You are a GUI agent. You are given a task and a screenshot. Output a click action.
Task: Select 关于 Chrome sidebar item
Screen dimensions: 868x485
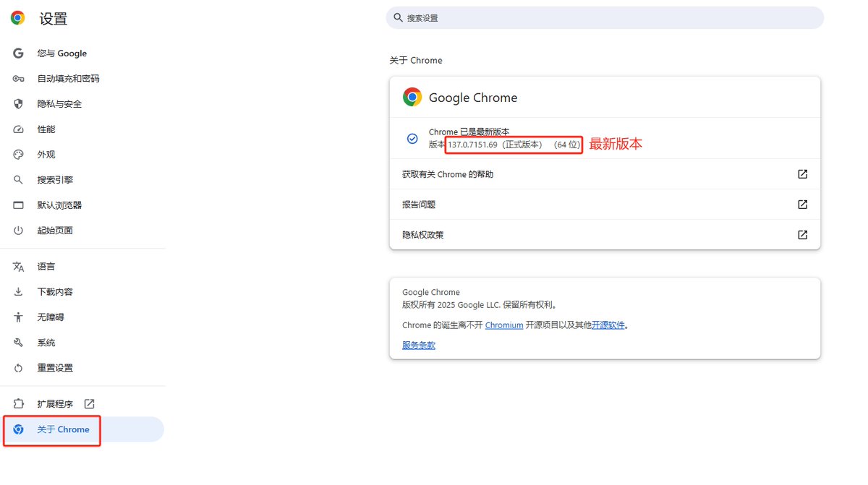pyautogui.click(x=82, y=429)
